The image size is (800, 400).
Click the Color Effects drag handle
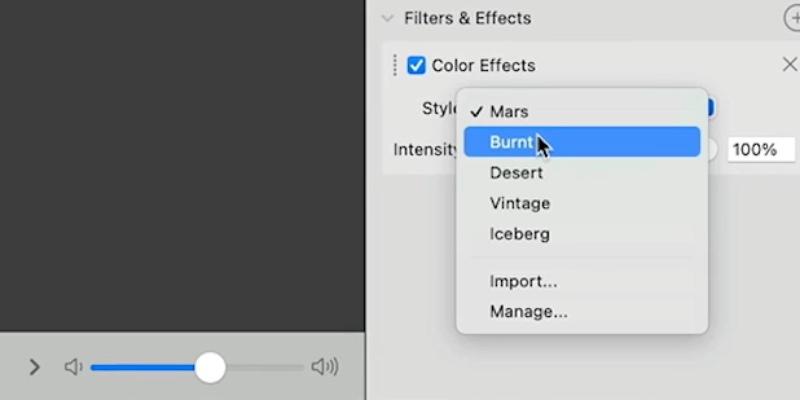pos(395,65)
